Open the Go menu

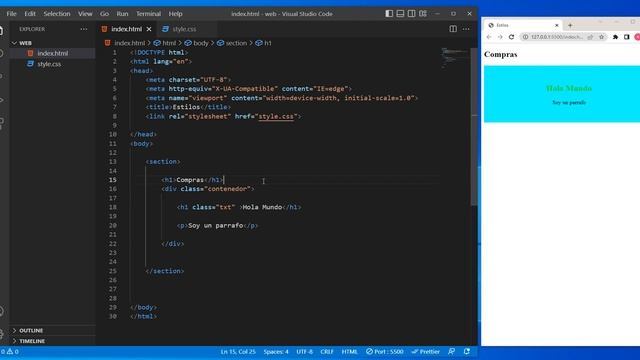104,13
